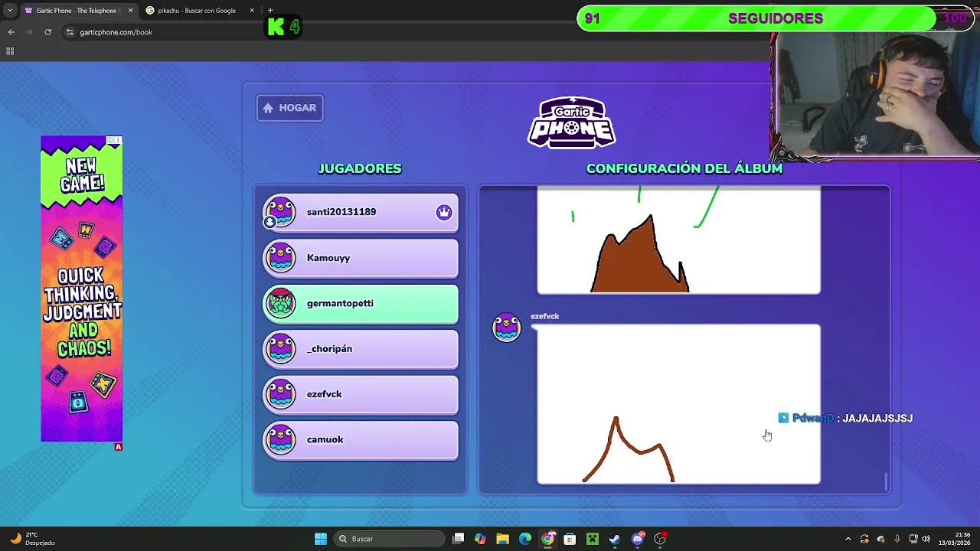
Task: Go forward in browser history
Action: (x=29, y=32)
